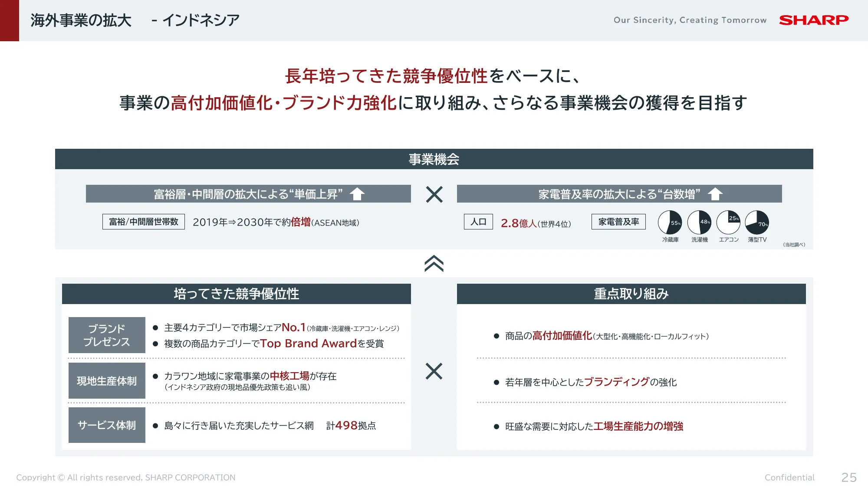
Task: Click the 重点取り組み panel header
Action: (631, 294)
